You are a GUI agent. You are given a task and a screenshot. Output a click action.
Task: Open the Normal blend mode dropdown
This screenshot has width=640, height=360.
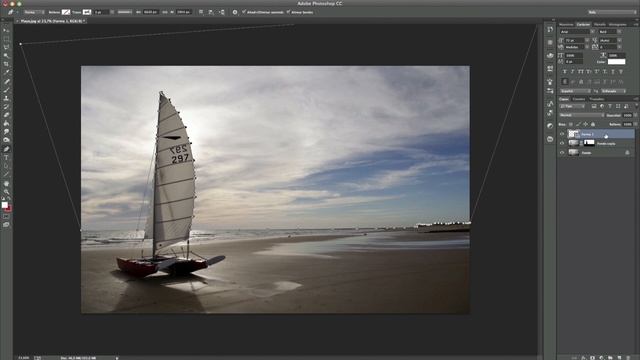[x=581, y=115]
